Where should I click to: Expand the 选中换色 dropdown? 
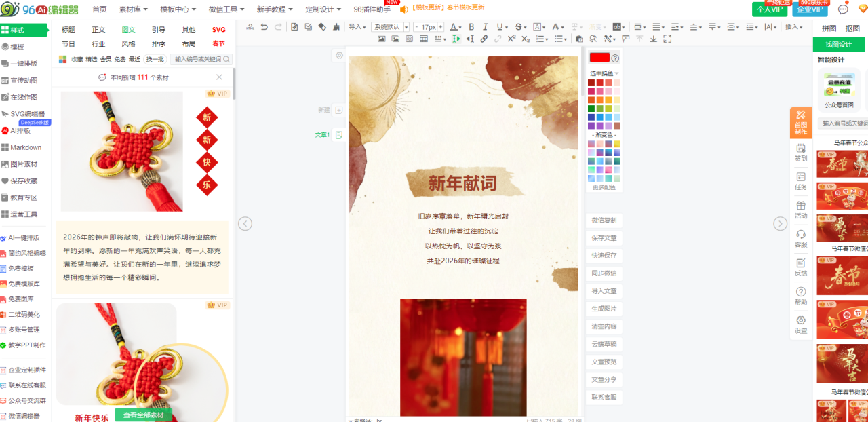pyautogui.click(x=604, y=73)
